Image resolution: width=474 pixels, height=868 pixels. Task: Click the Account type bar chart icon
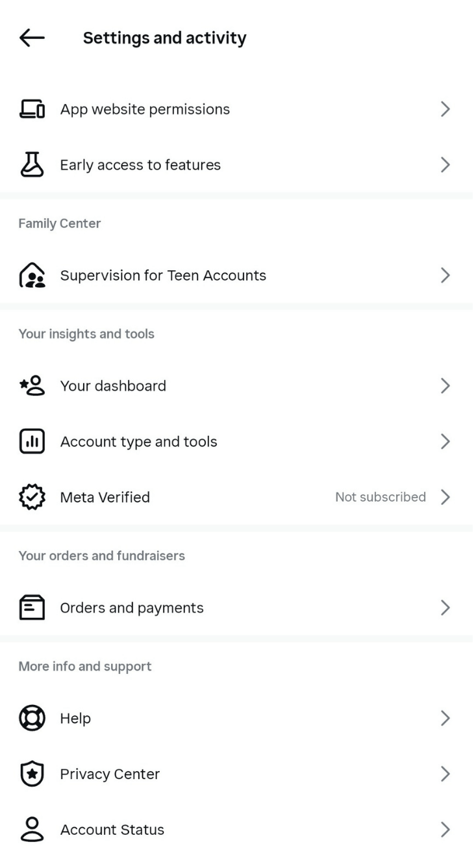point(32,442)
